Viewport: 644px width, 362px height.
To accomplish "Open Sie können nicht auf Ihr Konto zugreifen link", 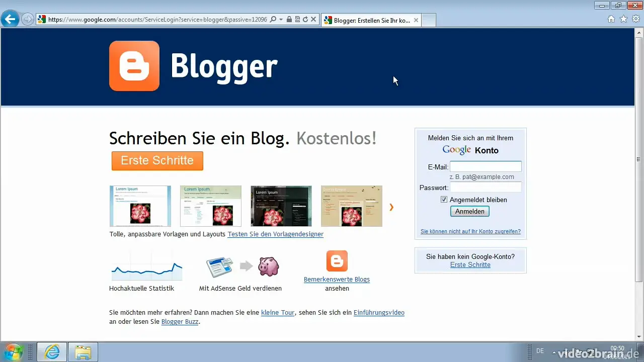I will tap(470, 232).
